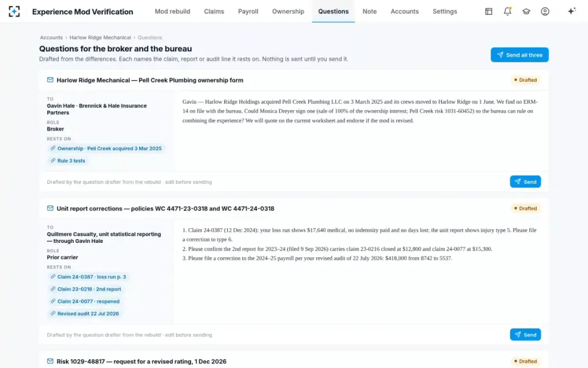
Task: Open the user profile icon
Action: [545, 11]
